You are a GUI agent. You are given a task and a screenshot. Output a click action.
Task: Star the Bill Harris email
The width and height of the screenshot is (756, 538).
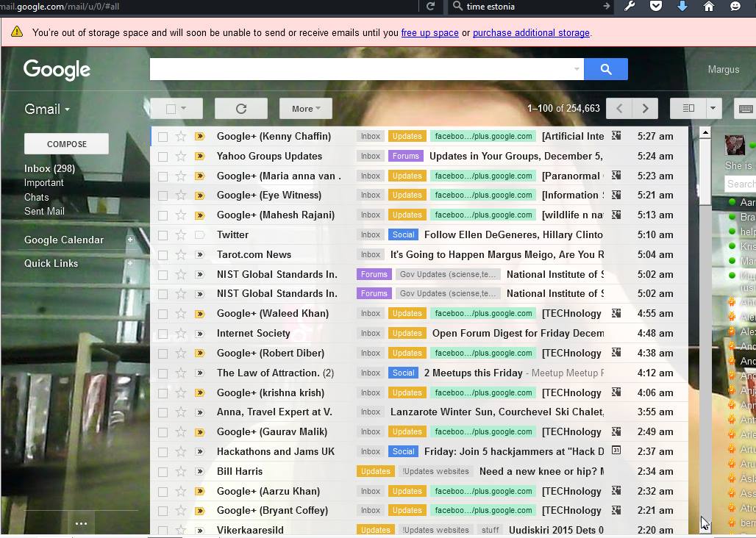[x=181, y=472]
